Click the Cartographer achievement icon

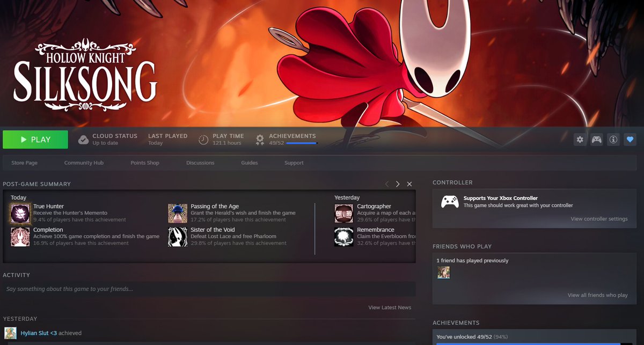tap(344, 213)
